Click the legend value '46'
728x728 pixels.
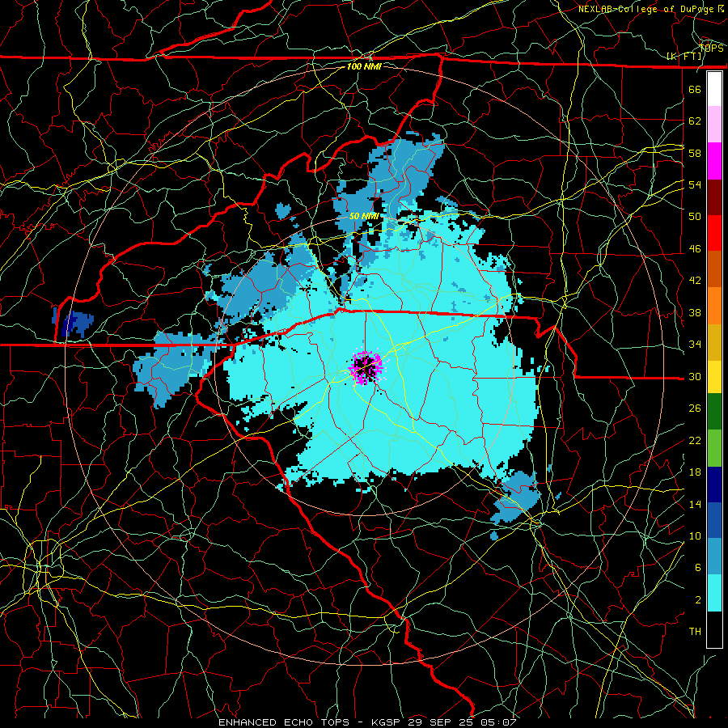(x=695, y=249)
